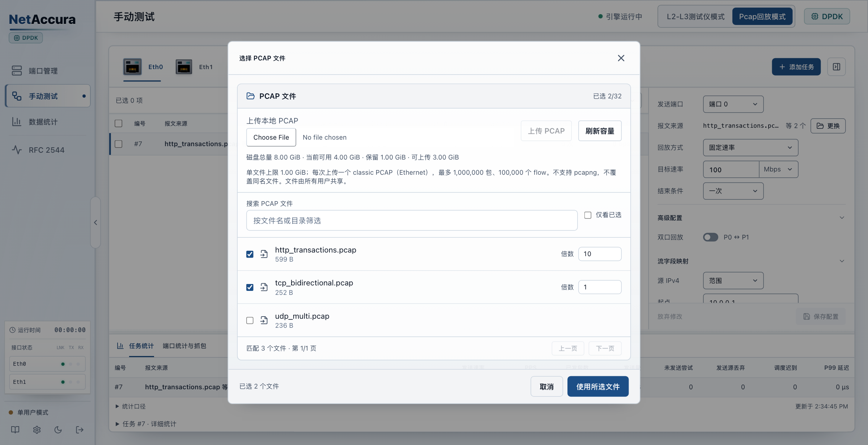Switch to L2-L3测试仪模式 tab
868x445 pixels.
695,17
